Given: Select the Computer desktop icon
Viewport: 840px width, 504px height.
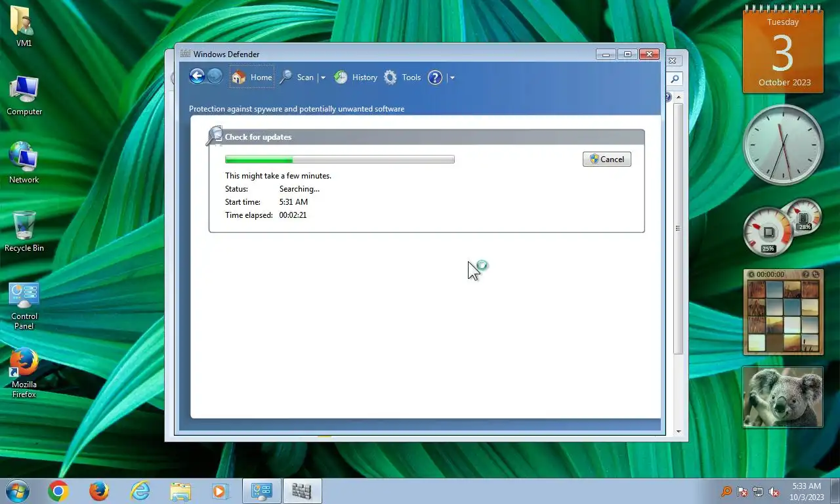Looking at the screenshot, I should pyautogui.click(x=24, y=96).
